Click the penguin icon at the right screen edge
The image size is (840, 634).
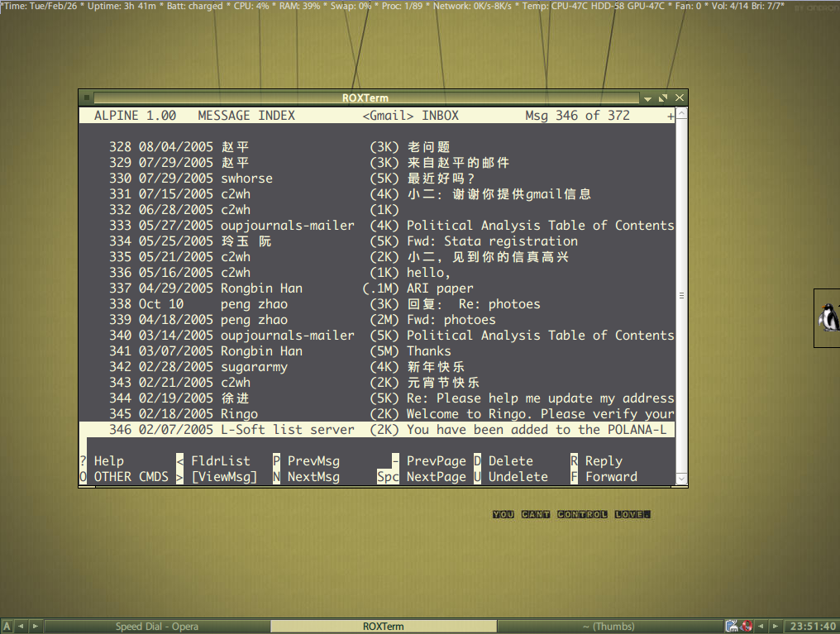click(x=828, y=318)
